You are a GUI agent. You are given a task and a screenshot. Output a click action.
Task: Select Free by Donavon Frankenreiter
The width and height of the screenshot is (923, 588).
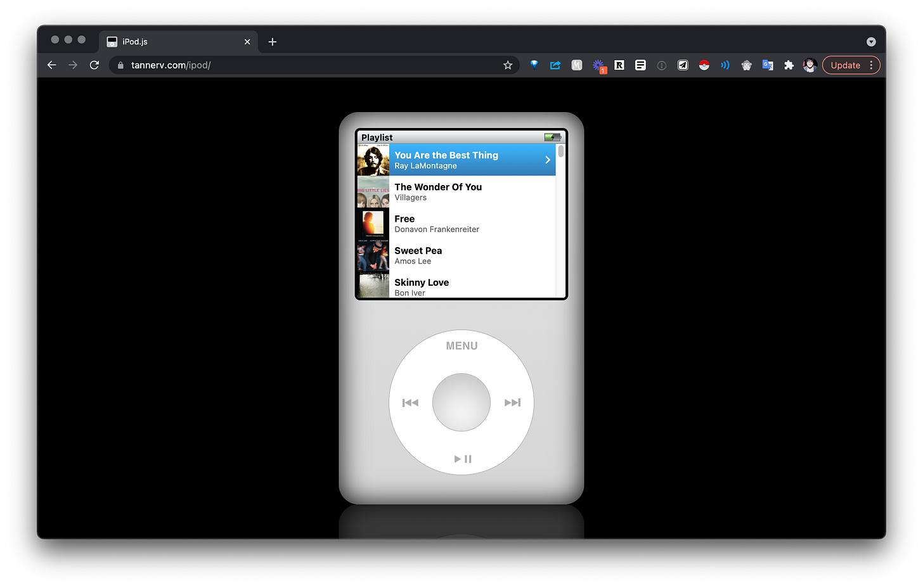(456, 223)
